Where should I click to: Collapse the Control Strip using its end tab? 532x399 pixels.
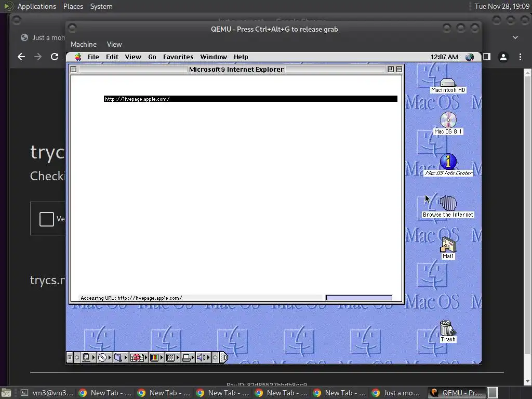(223, 357)
